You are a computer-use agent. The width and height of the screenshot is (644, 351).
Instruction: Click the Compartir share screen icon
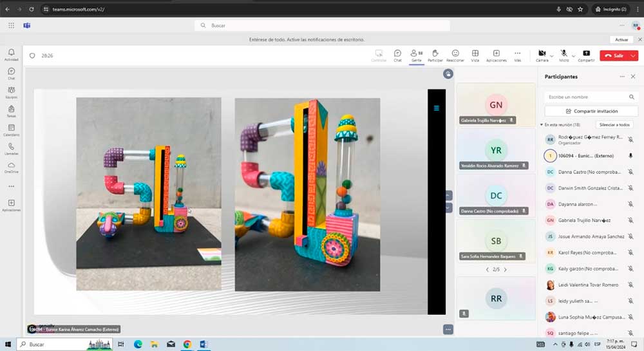pyautogui.click(x=586, y=55)
